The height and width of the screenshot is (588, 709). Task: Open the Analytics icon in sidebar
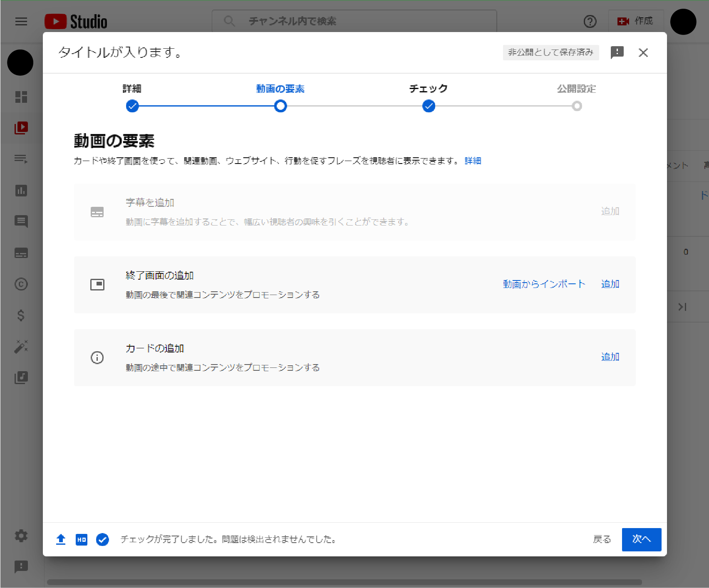pyautogui.click(x=21, y=191)
